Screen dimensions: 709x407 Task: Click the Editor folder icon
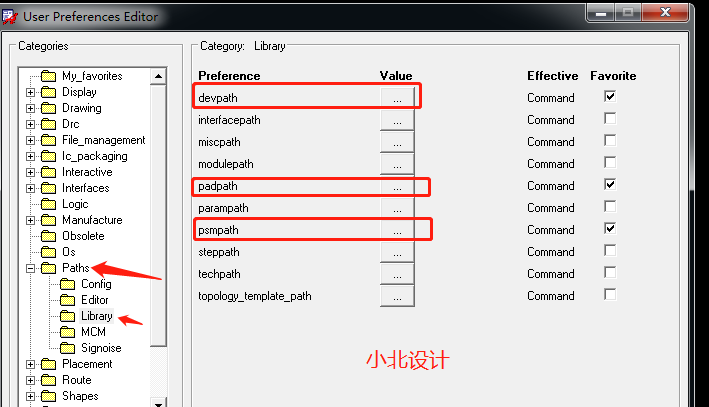tap(68, 300)
